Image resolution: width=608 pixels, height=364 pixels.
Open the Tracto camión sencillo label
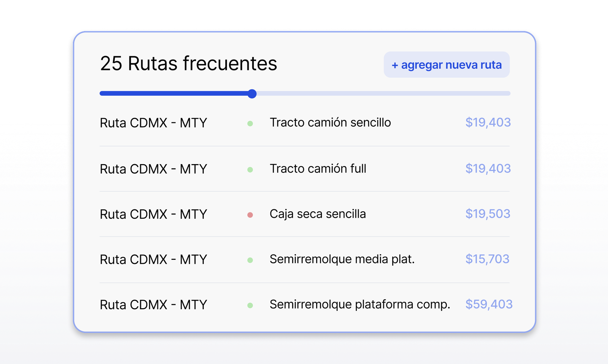(330, 123)
